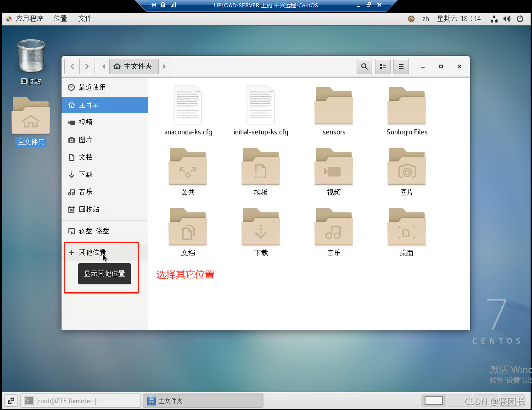Image resolution: width=532 pixels, height=410 pixels.
Task: Click show-desktop icon in bottom-left panel
Action: 11,401
